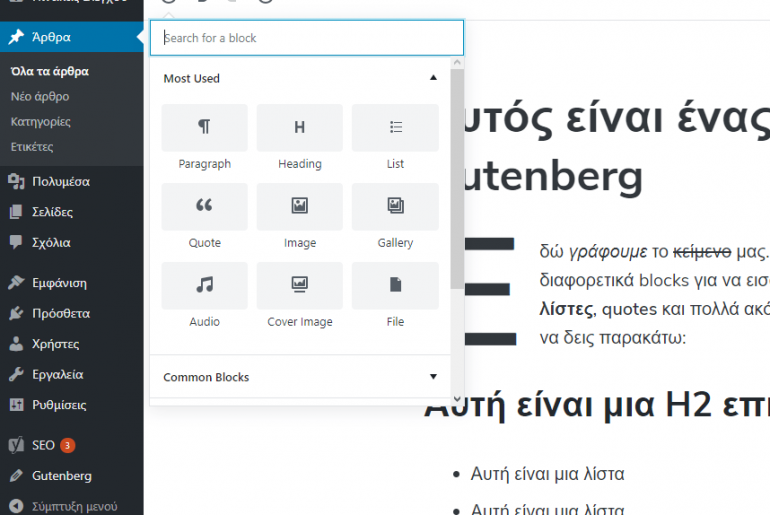The width and height of the screenshot is (770, 515).
Task: Click the SEO notification badge showing 3
Action: click(67, 445)
